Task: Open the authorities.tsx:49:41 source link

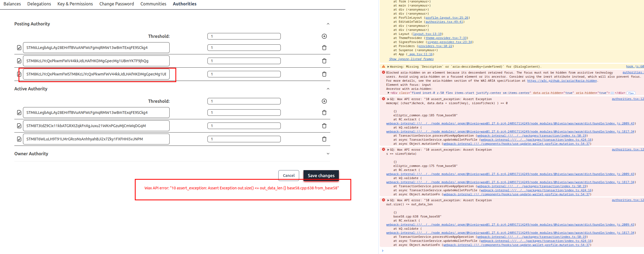Action: pyautogui.click(x=444, y=22)
